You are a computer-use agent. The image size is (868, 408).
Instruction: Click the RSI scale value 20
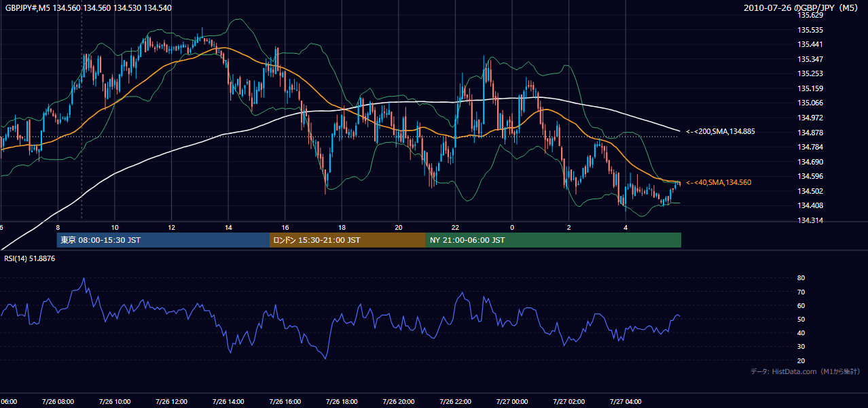click(x=801, y=360)
